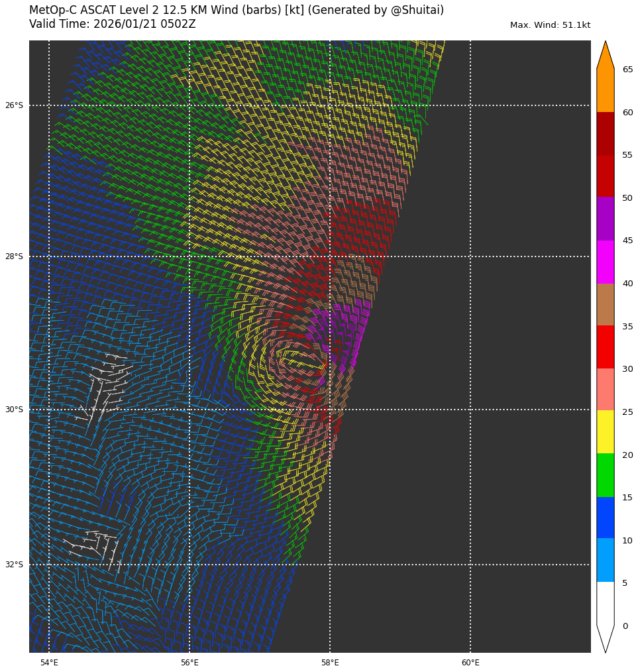Click the orange 60-65 kt colorbar segment

point(605,91)
